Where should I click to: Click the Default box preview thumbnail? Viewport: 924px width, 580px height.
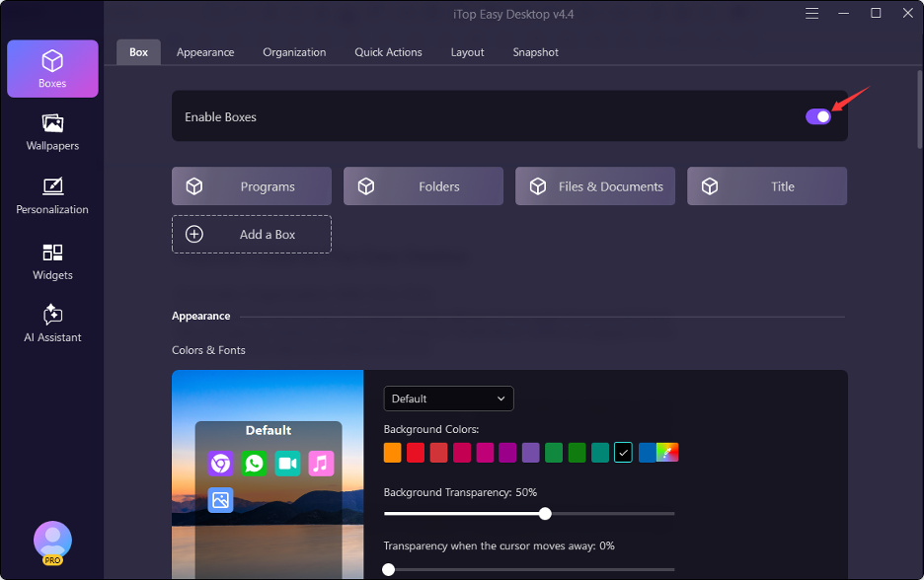(268, 474)
